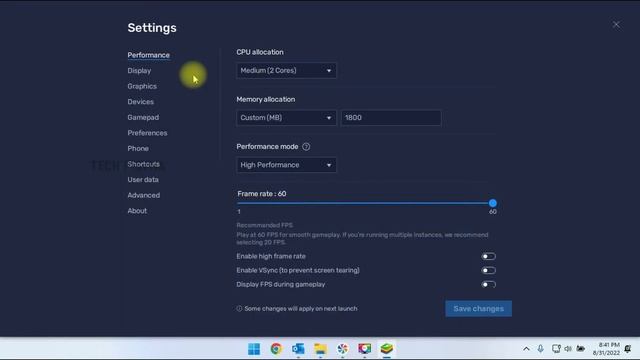Viewport: 640px width, 360px height.
Task: Open the screen recorder app in taskbar
Action: pyautogui.click(x=364, y=349)
